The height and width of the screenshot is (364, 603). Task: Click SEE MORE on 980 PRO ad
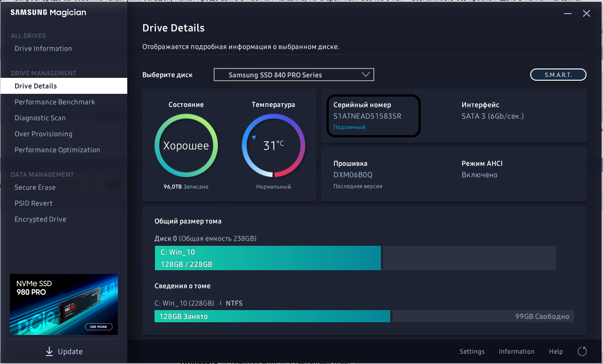point(99,326)
